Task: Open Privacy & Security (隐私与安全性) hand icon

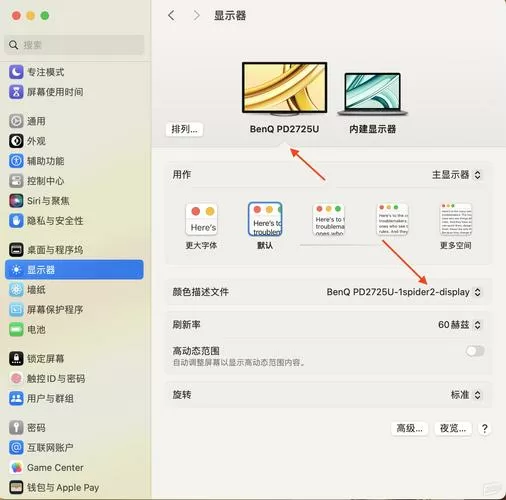Action: click(x=16, y=221)
